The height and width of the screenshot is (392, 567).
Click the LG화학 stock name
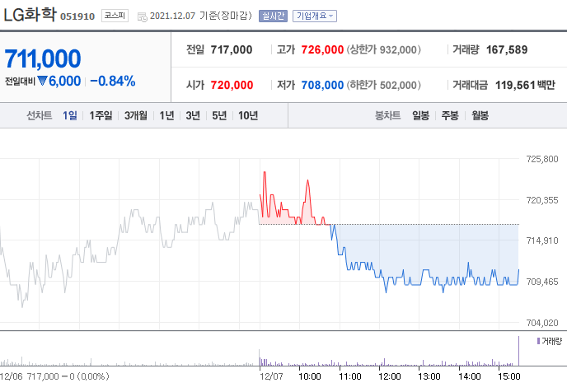[30, 15]
